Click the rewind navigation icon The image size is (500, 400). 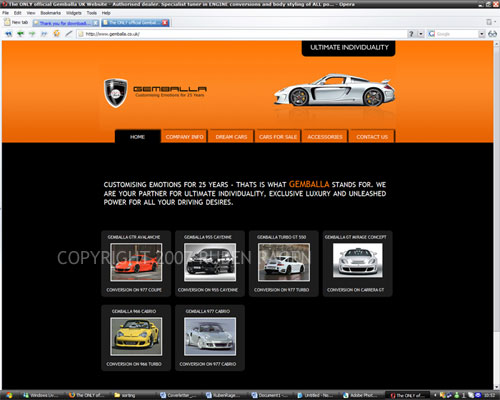[x=9, y=34]
